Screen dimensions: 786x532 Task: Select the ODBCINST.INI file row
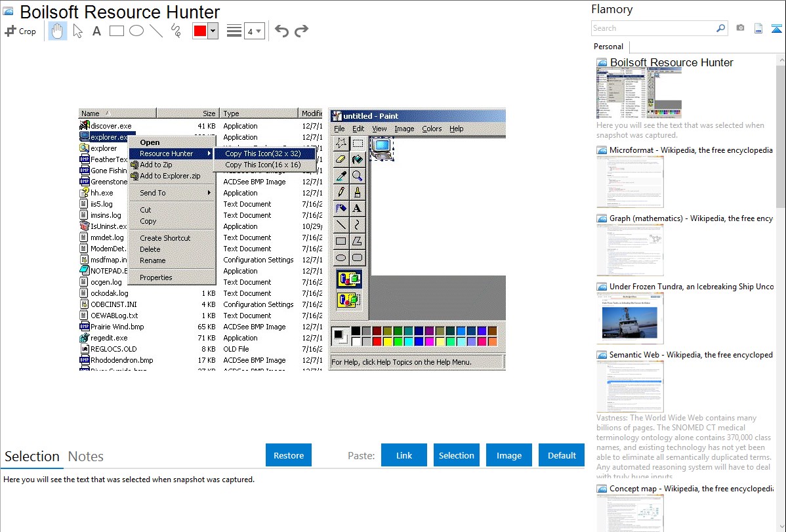[x=201, y=304]
